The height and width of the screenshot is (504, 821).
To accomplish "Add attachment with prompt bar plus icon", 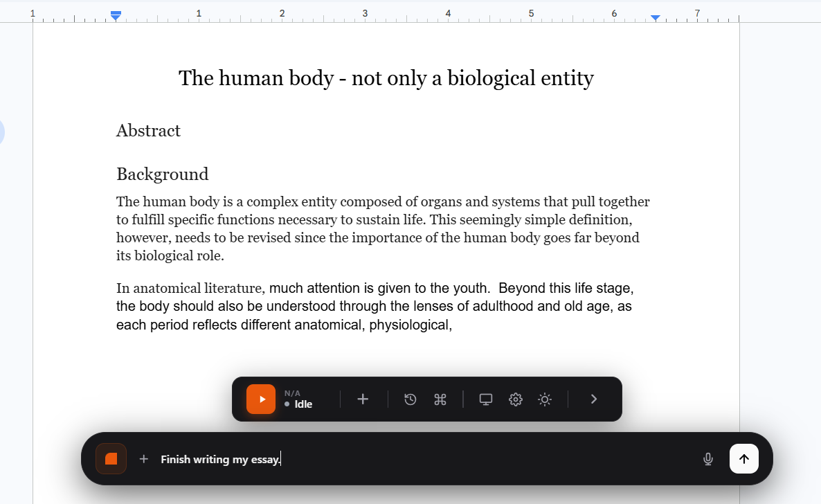I will click(x=143, y=459).
